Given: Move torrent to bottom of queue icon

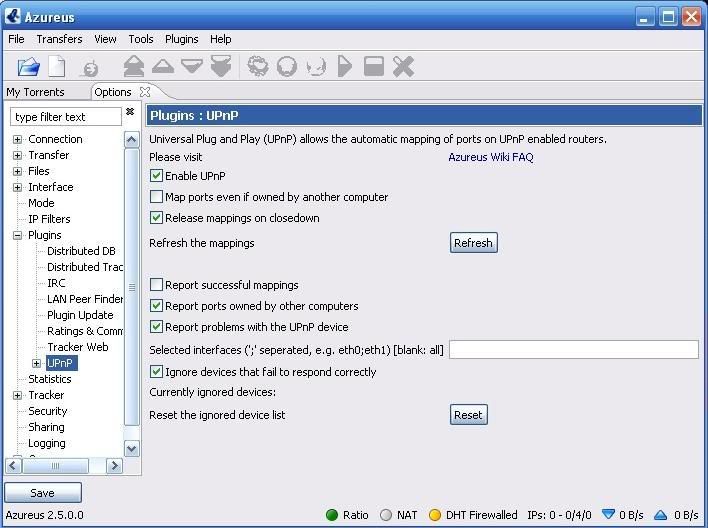Looking at the screenshot, I should tap(221, 66).
